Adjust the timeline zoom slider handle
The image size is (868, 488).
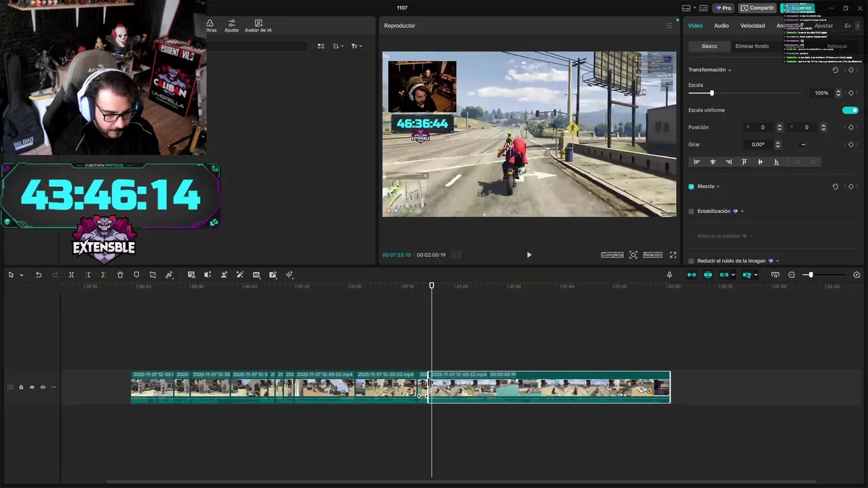click(810, 274)
